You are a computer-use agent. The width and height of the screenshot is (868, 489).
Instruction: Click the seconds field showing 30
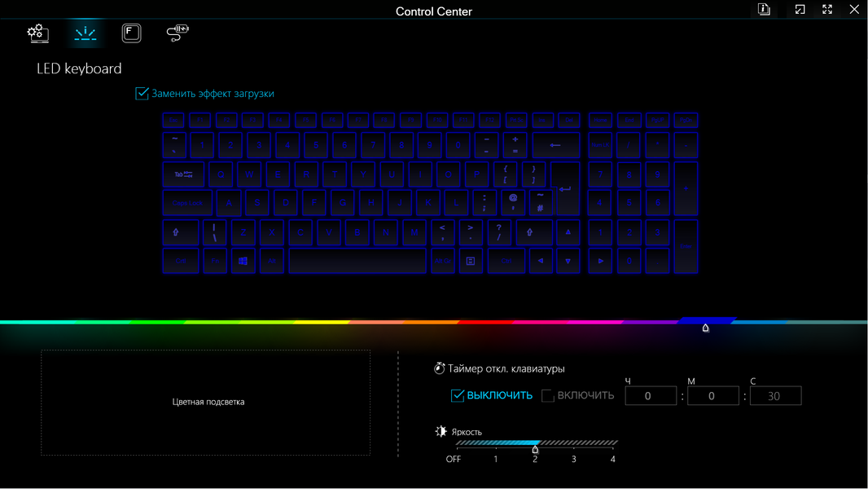(774, 396)
